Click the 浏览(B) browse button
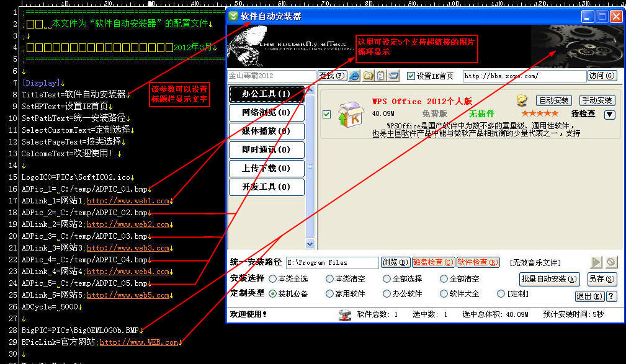Screen dimensions: 626x364 pos(395,262)
